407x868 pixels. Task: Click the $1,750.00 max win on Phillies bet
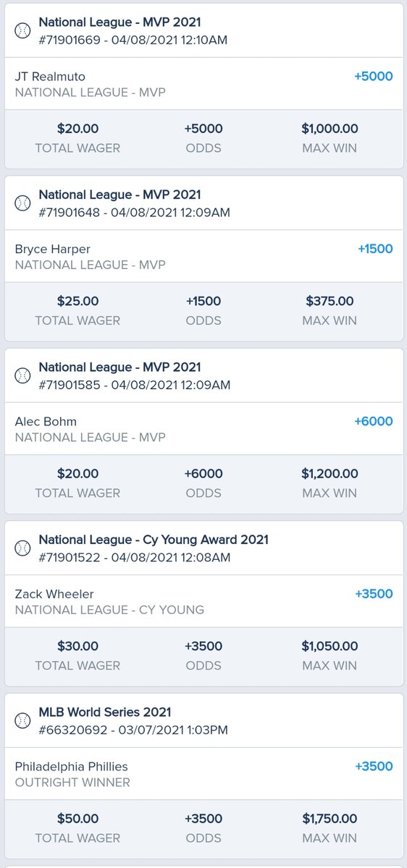coord(330,819)
